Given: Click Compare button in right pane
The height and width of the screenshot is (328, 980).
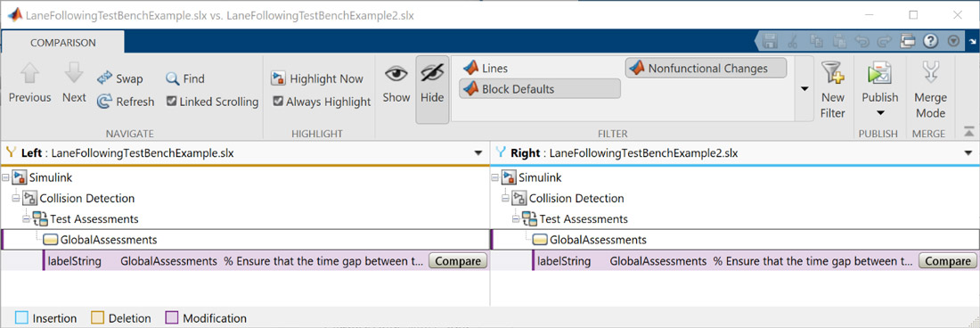Looking at the screenshot, I should 948,261.
